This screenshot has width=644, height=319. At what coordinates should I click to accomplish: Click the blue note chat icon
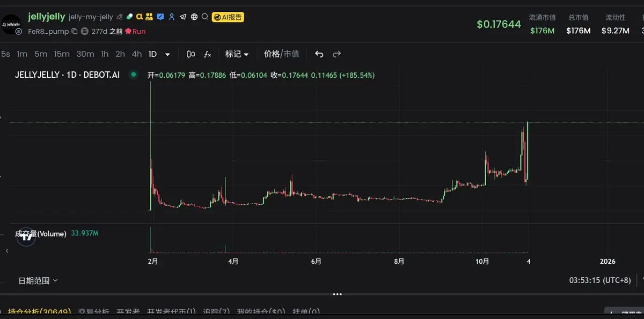point(160,17)
